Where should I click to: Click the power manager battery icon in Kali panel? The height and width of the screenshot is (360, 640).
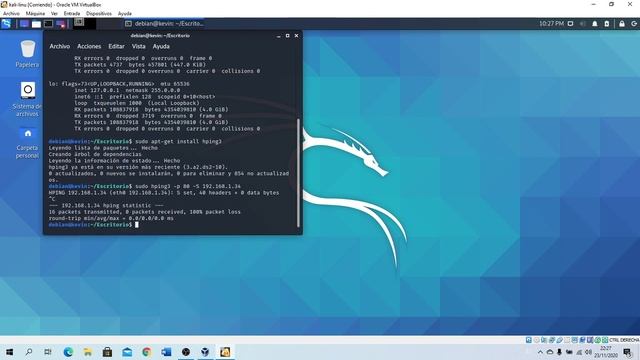point(607,24)
